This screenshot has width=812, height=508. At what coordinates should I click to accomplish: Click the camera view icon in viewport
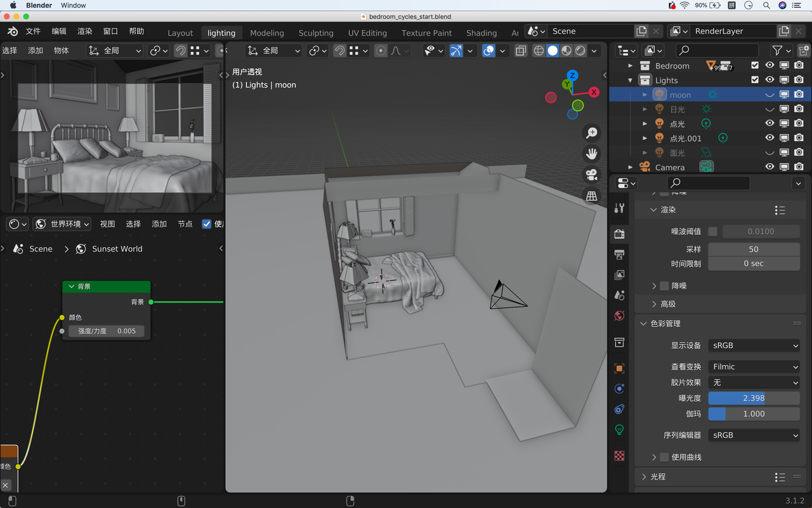click(x=591, y=174)
